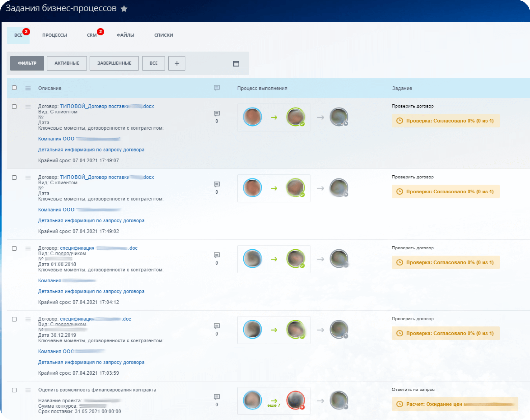
Task: Click row menu icon of second contract task
Action: (28, 177)
